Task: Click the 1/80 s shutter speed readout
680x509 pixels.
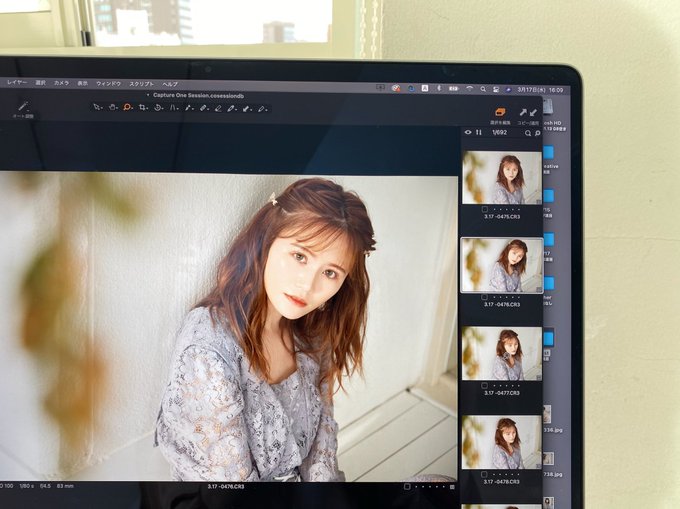Action: pyautogui.click(x=26, y=486)
